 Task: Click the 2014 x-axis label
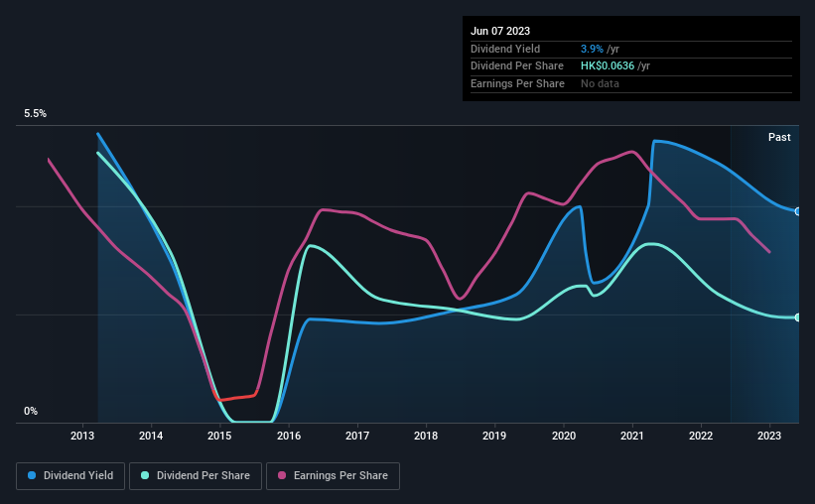pos(151,436)
